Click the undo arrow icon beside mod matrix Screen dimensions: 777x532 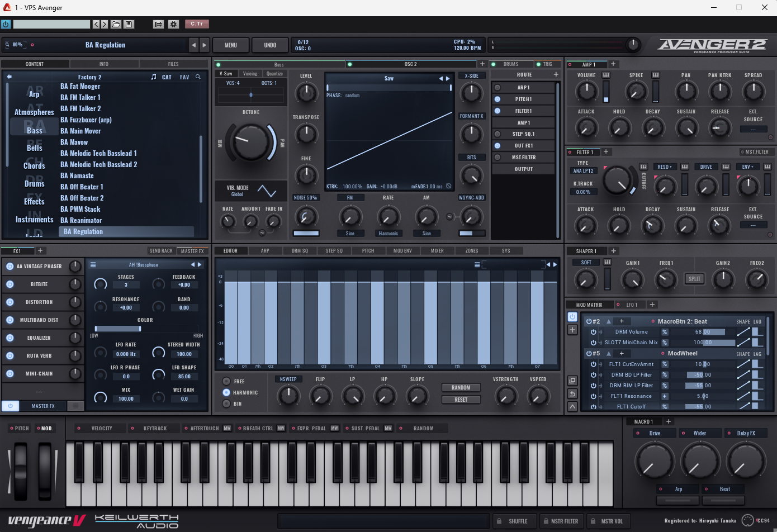click(x=572, y=393)
